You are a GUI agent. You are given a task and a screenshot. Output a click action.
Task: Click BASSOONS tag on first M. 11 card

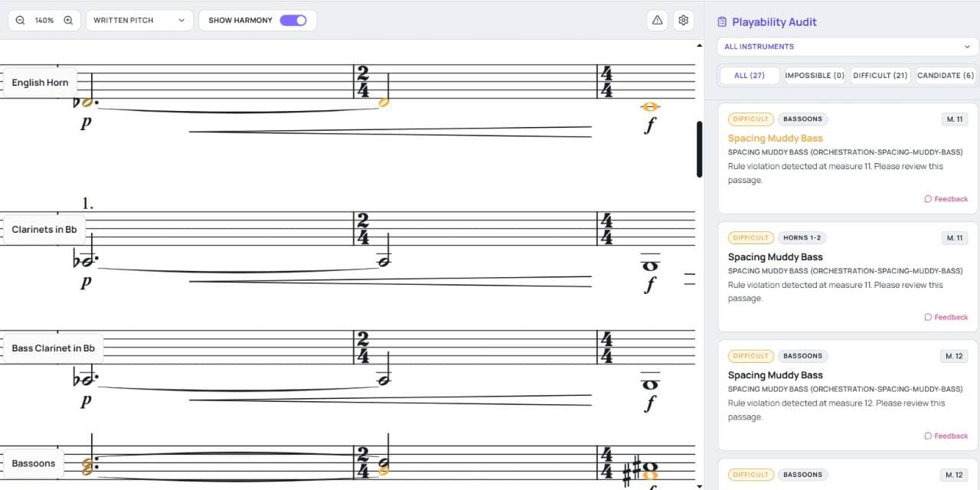click(x=802, y=119)
